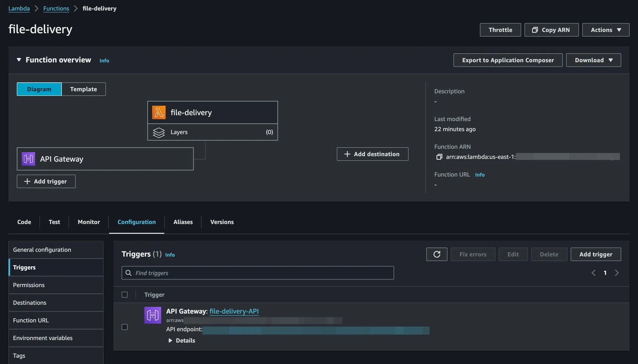This screenshot has height=364, width=638.
Task: Click the Edit trigger button
Action: [x=513, y=254]
